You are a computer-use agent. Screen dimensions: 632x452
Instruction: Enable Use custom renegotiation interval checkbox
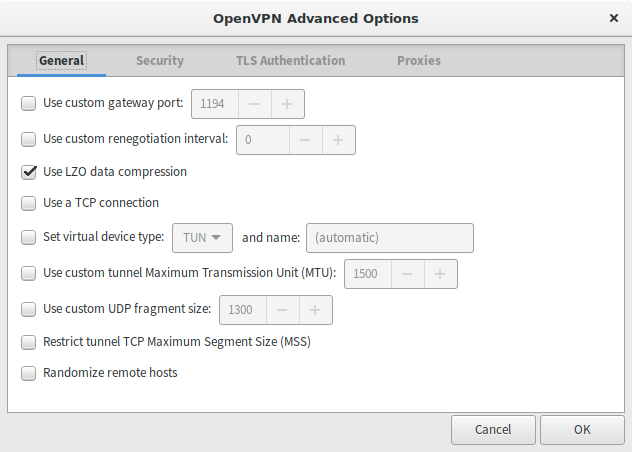[29, 139]
